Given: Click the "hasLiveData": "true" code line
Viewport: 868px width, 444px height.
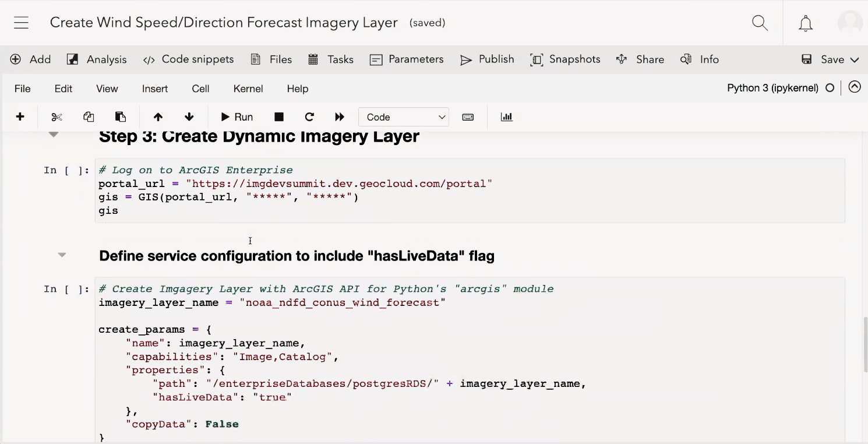Looking at the screenshot, I should (x=222, y=397).
